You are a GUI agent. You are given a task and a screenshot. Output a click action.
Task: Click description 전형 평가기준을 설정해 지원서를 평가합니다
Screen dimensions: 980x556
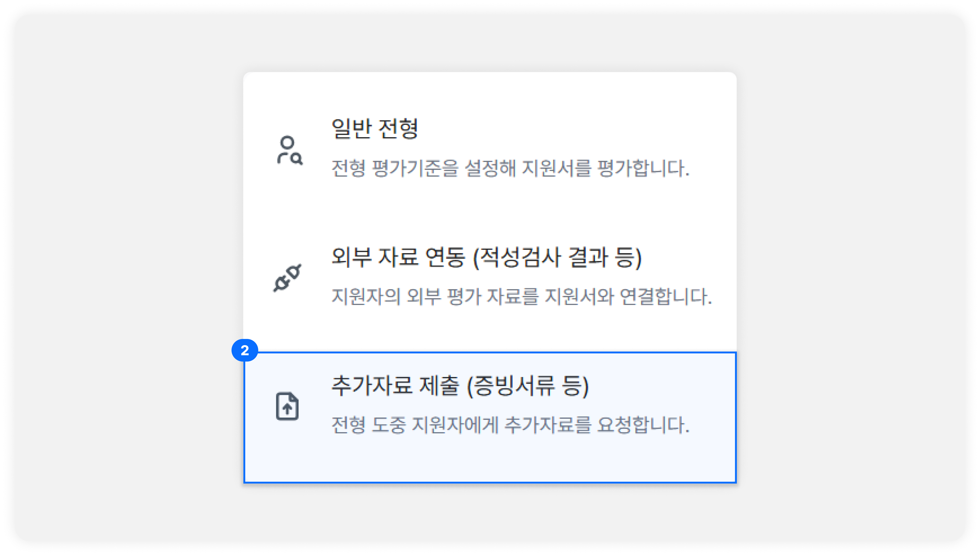point(511,168)
